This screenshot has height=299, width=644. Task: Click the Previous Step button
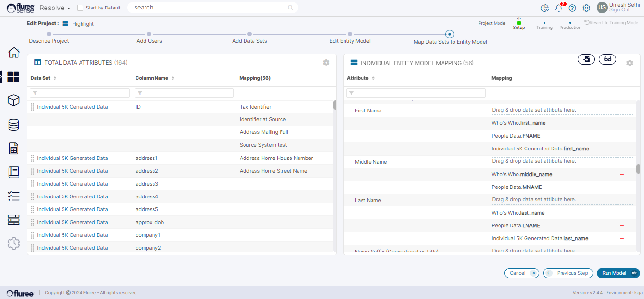tap(568, 273)
